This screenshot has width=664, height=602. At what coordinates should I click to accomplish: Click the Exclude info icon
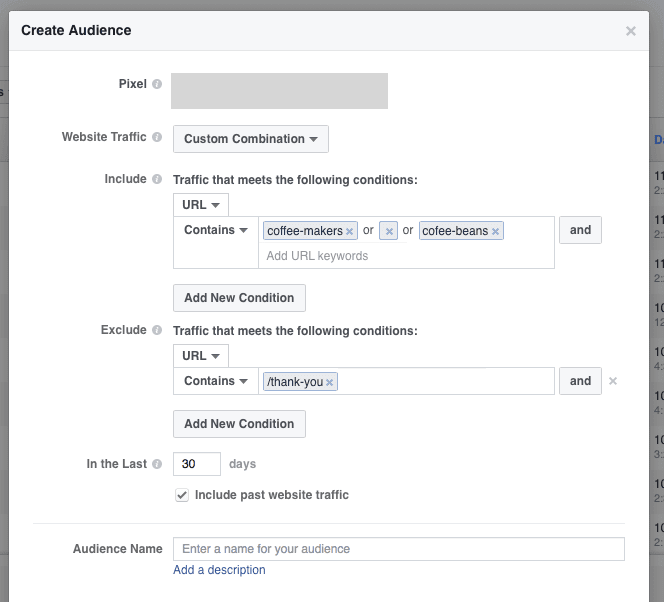click(x=157, y=330)
